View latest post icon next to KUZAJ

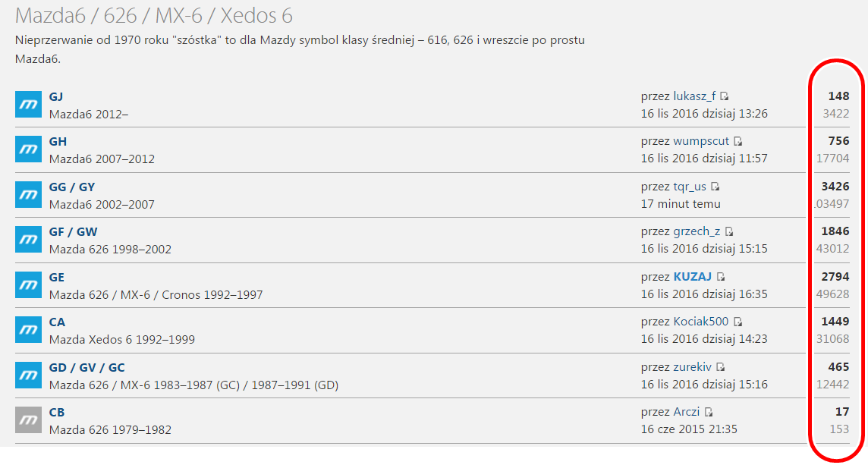point(721,277)
